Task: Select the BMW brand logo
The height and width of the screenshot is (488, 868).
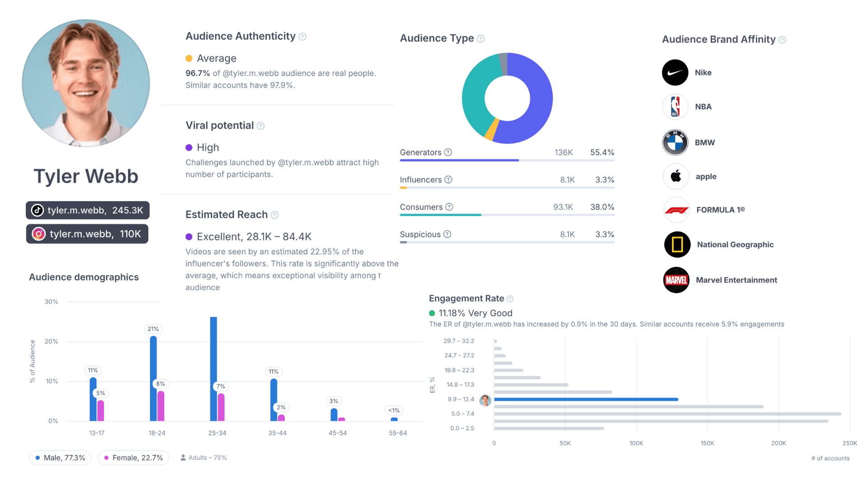Action: pos(675,142)
